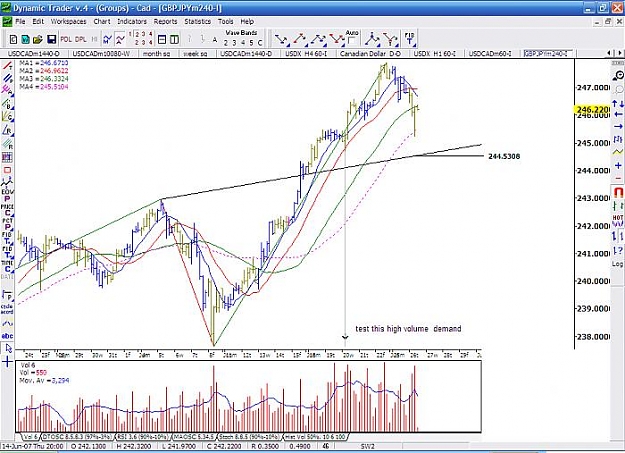
Task: Click the red magnet snap icon
Action: pyautogui.click(x=618, y=193)
